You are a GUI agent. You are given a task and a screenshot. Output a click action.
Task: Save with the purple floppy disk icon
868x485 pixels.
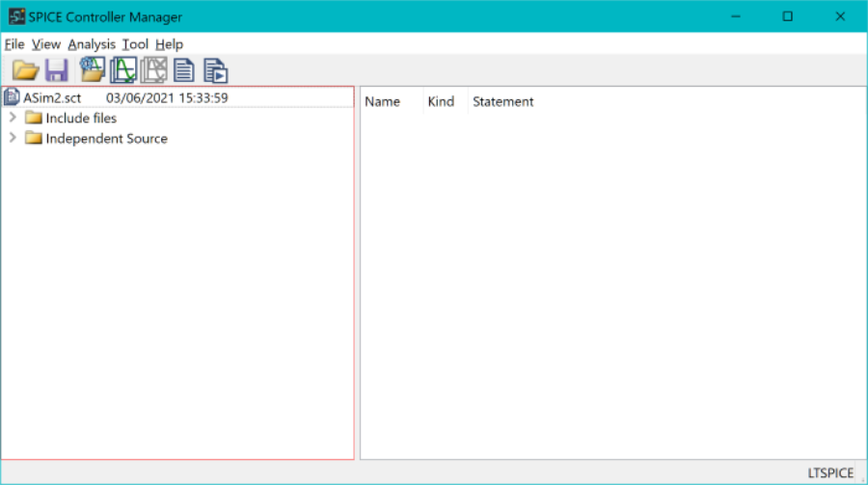[57, 70]
